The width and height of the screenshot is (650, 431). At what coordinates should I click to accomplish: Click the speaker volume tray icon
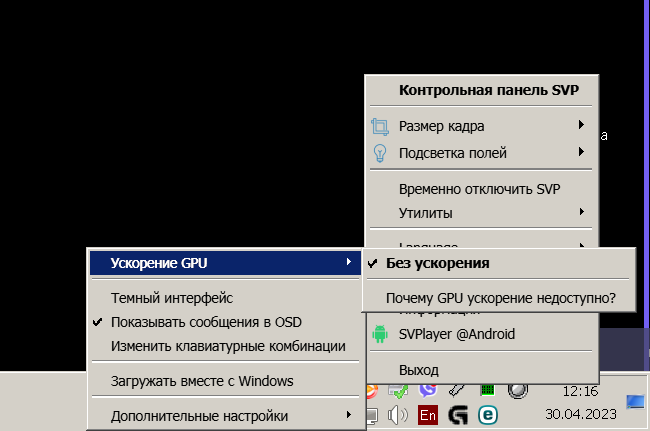coord(398,414)
